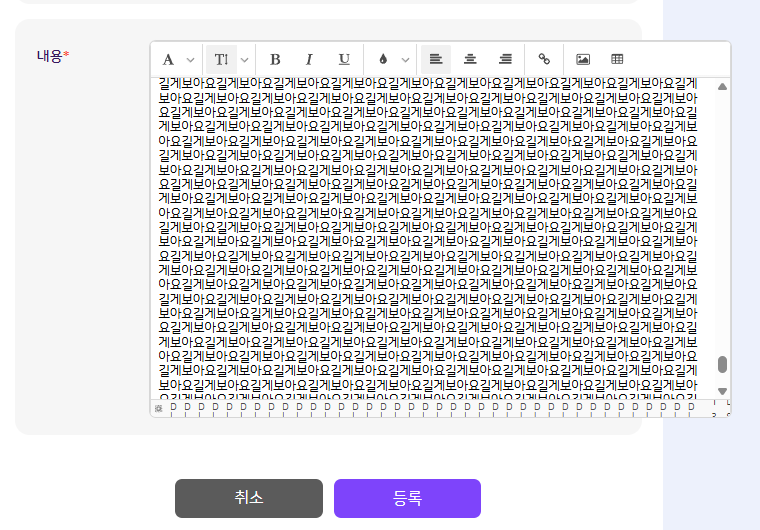Viewport: 760px width, 530px height.
Task: Toggle bold formatting in the editor
Action: coord(275,59)
